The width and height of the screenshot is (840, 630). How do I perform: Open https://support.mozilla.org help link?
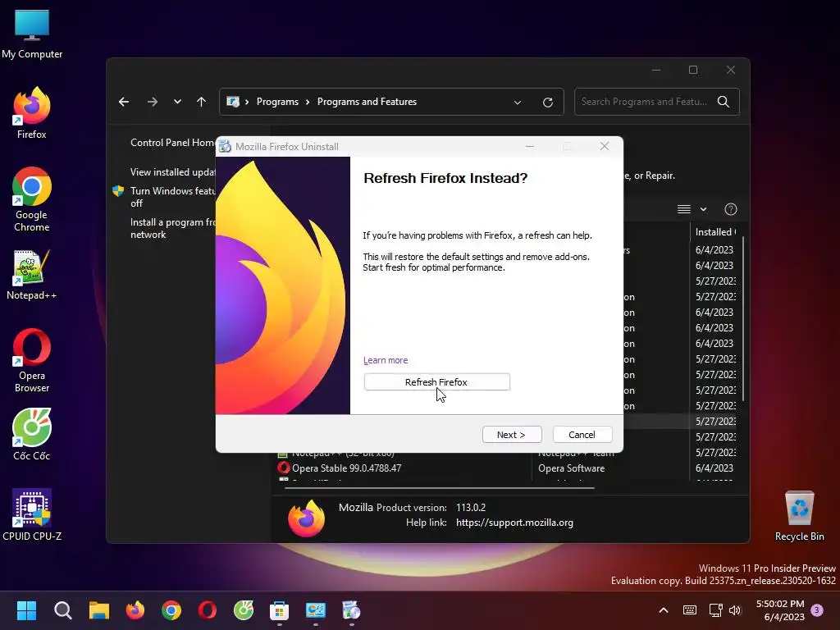coord(514,523)
